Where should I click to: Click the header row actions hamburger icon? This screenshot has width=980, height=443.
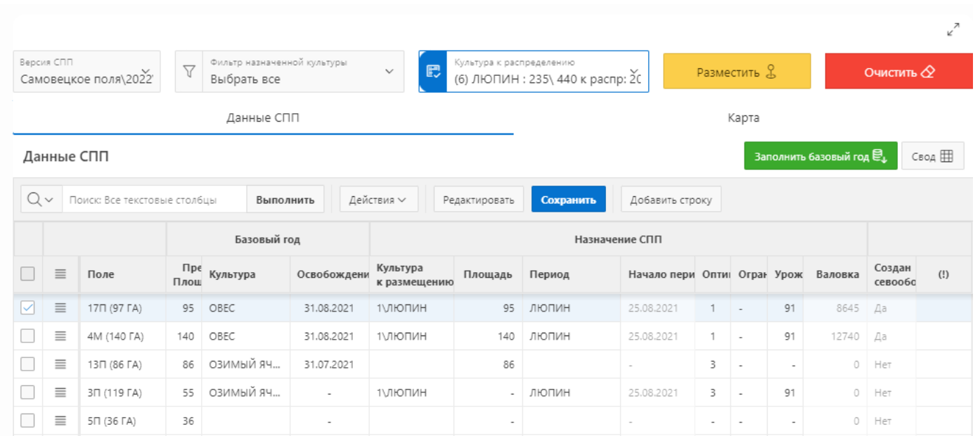point(60,275)
